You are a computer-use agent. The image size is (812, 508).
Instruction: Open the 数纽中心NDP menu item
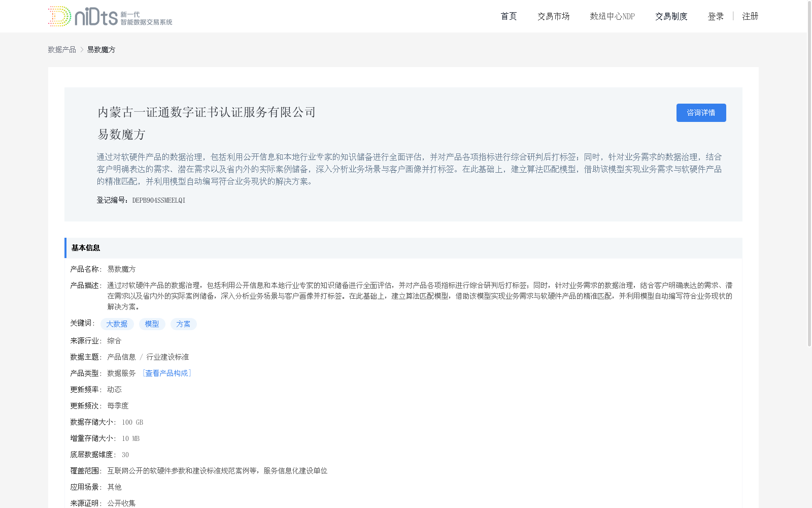click(612, 16)
